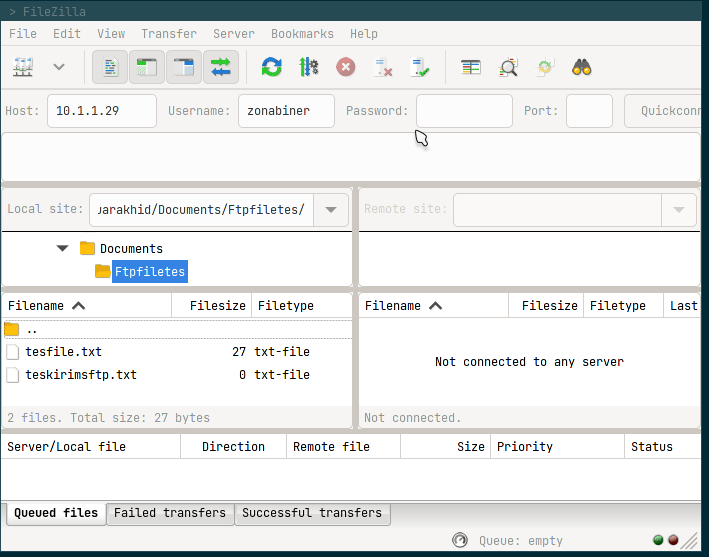The width and height of the screenshot is (709, 557).
Task: Click the Priority queue column header
Action: [557, 447]
